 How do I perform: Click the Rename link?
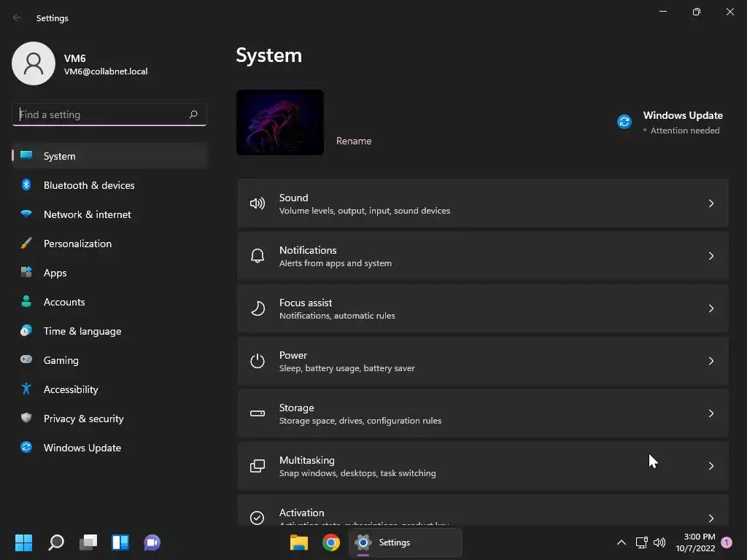(x=354, y=141)
